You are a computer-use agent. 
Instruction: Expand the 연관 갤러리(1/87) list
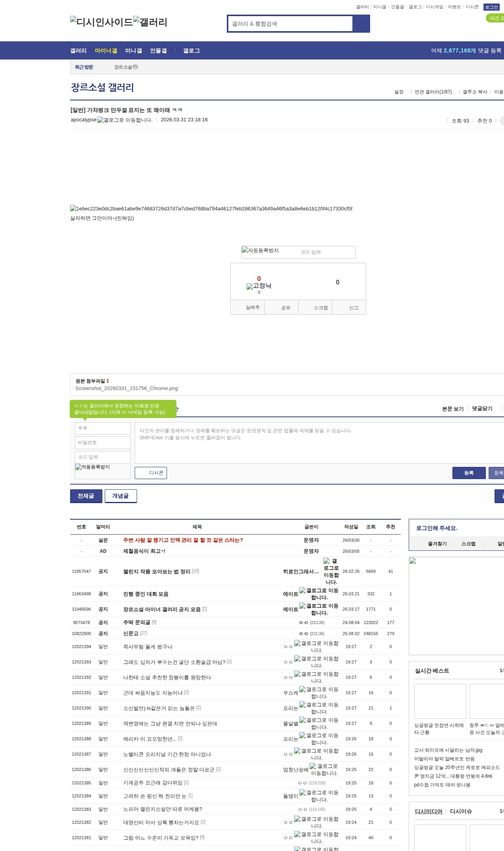coord(433,92)
